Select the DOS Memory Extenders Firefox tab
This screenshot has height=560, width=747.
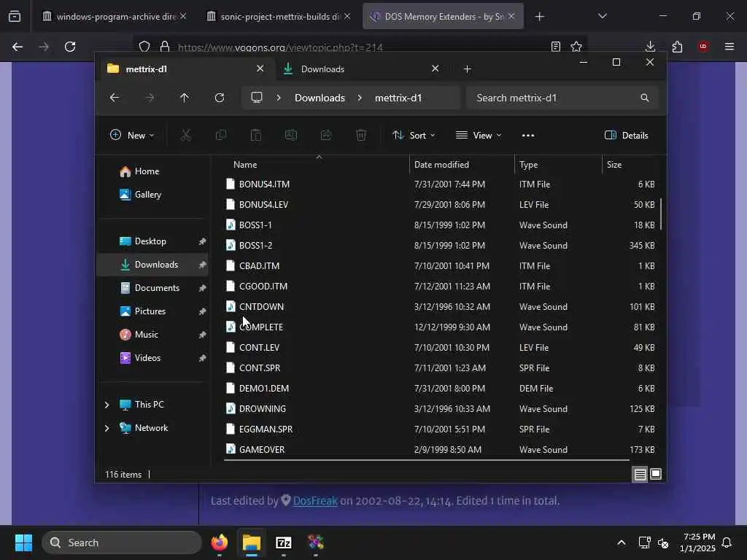443,17
